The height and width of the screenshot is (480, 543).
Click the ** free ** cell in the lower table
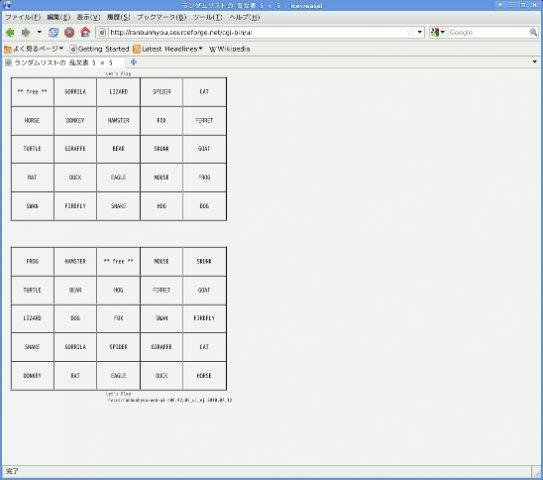click(x=118, y=262)
